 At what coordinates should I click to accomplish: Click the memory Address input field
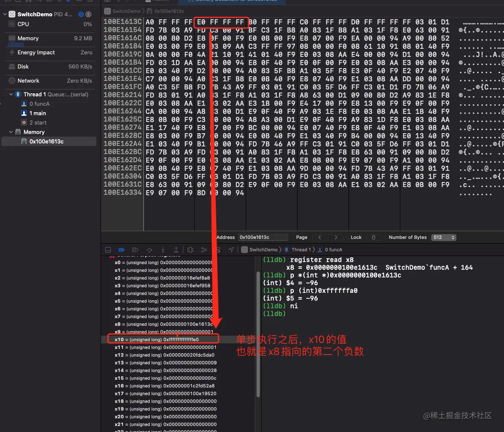click(x=263, y=237)
